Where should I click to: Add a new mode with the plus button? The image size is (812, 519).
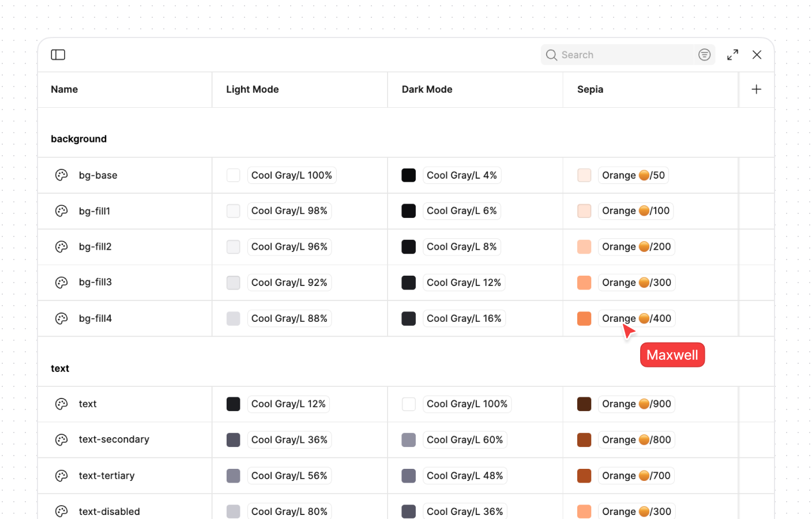point(756,89)
